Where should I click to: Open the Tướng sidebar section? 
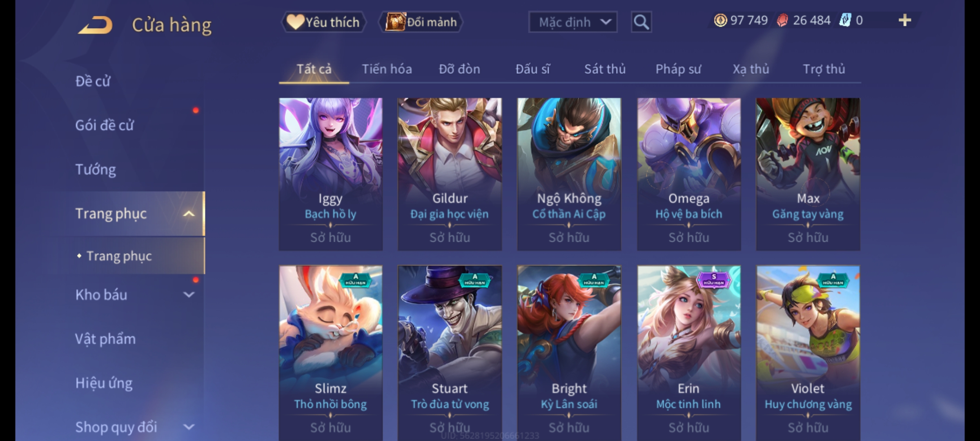click(x=96, y=169)
